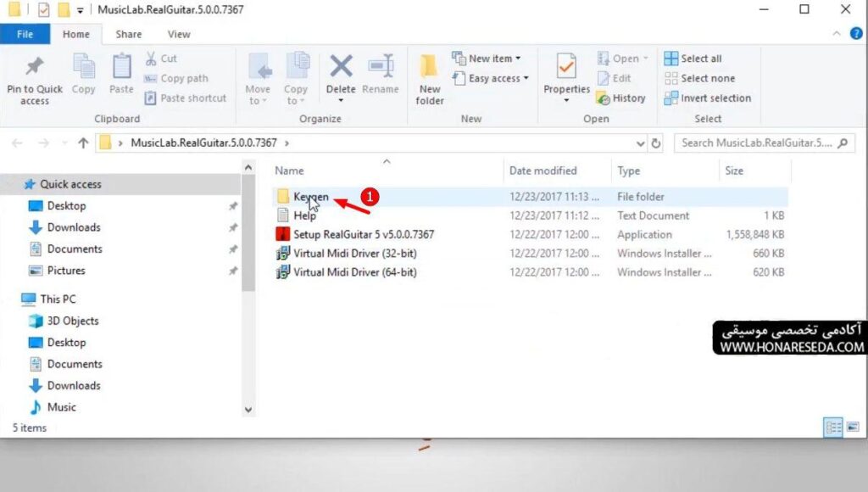Open the Help icon at top right

(856, 34)
